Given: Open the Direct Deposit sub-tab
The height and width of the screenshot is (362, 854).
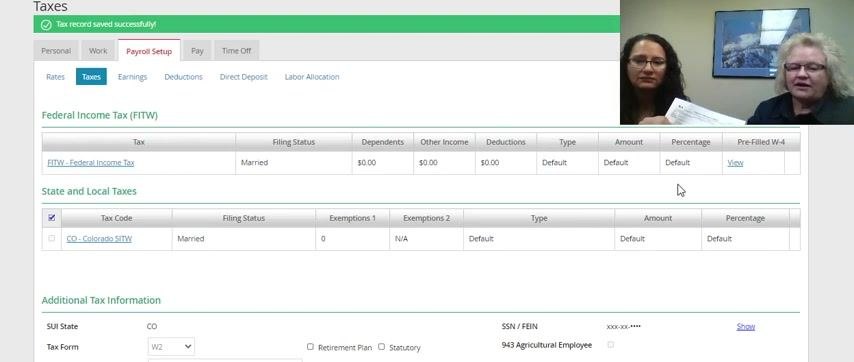Looking at the screenshot, I should tap(243, 77).
